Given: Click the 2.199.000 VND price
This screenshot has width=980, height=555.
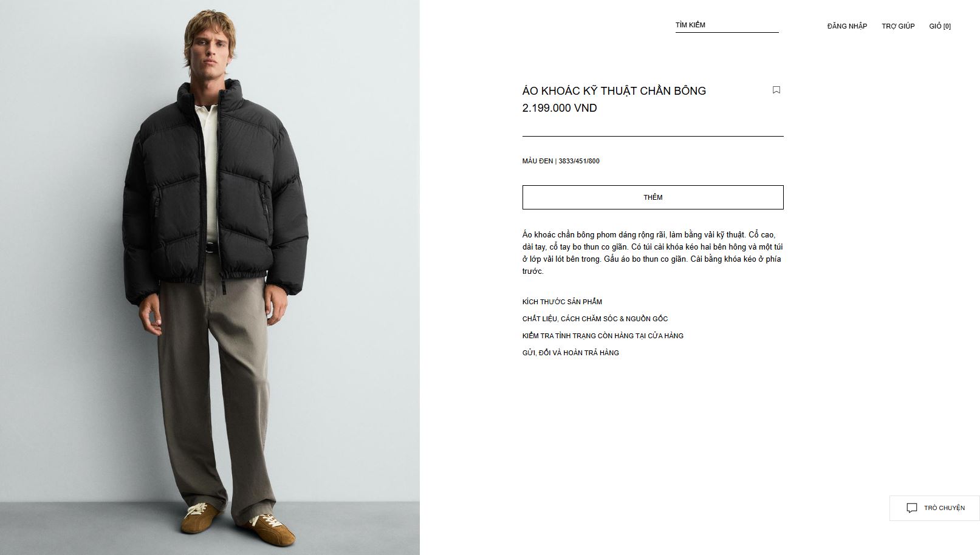Looking at the screenshot, I should (x=560, y=108).
